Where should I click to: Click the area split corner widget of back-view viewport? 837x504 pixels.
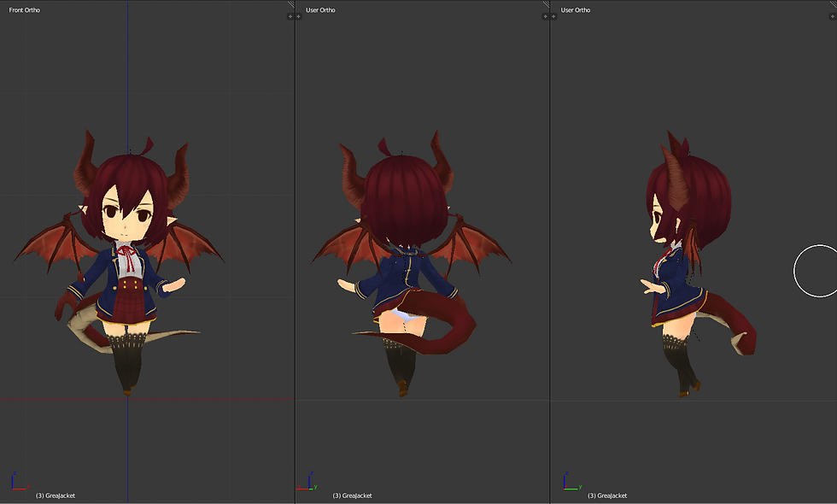pos(546,4)
